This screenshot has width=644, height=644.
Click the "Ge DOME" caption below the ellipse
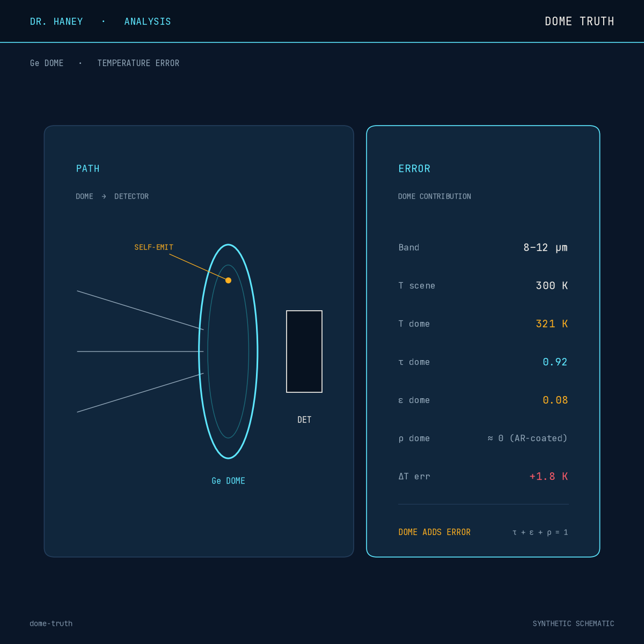[229, 481]
